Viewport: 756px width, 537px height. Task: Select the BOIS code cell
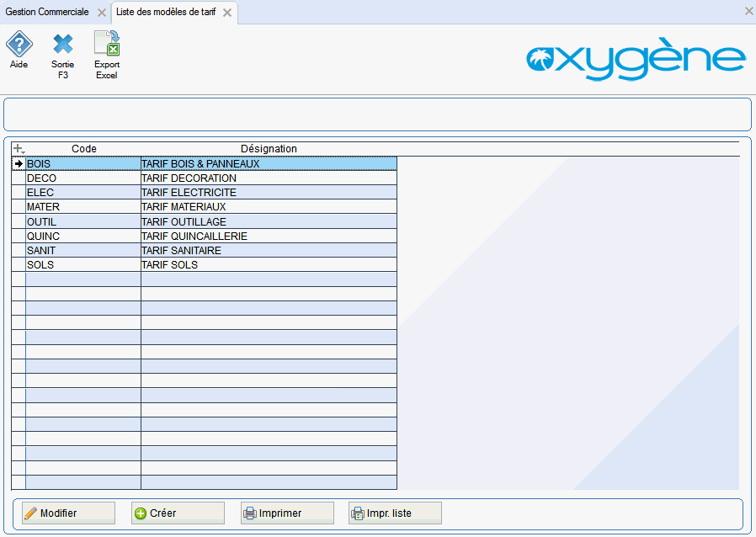[83, 164]
